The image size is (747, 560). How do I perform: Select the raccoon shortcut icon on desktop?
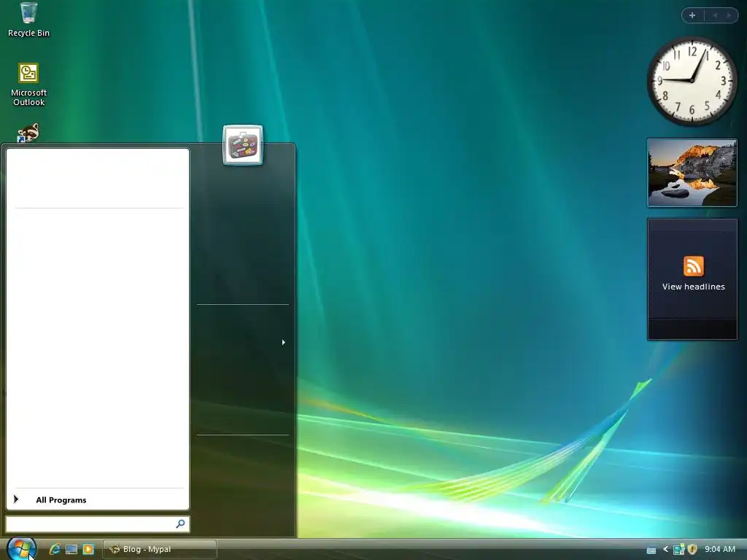(x=28, y=133)
